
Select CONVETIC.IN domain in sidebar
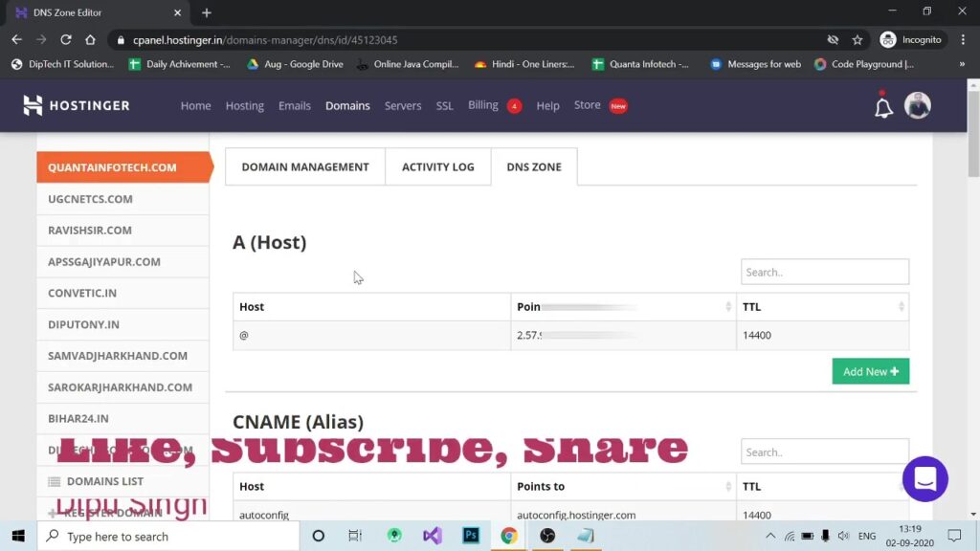pyautogui.click(x=123, y=293)
